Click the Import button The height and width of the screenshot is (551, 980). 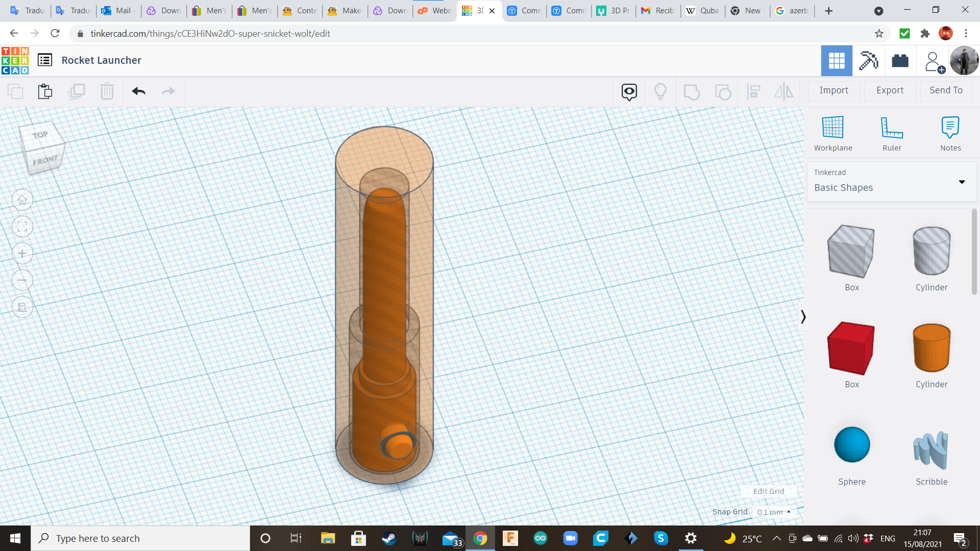834,90
